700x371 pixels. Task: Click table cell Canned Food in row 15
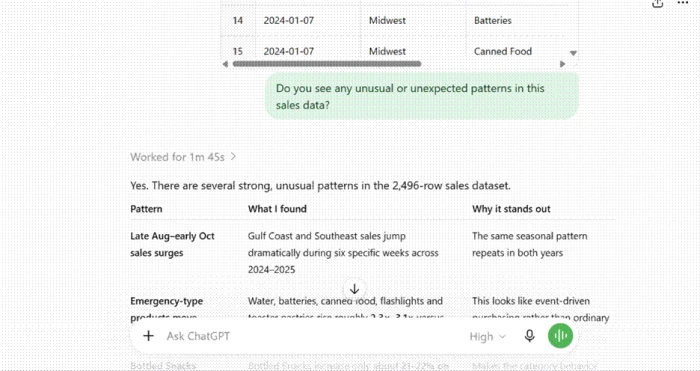503,51
